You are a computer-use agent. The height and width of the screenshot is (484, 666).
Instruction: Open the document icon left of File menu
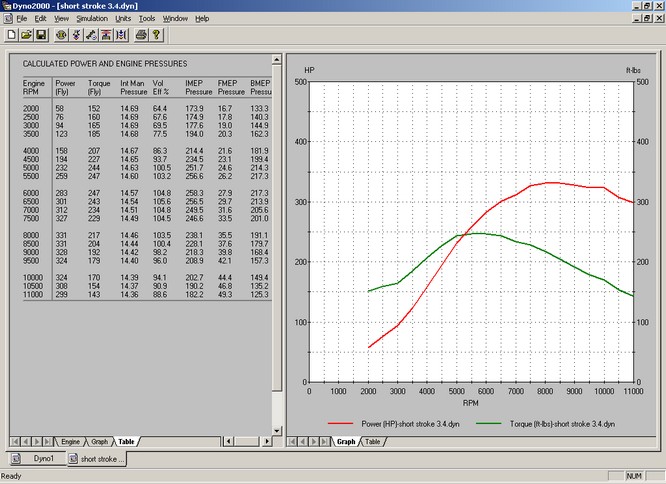8,18
